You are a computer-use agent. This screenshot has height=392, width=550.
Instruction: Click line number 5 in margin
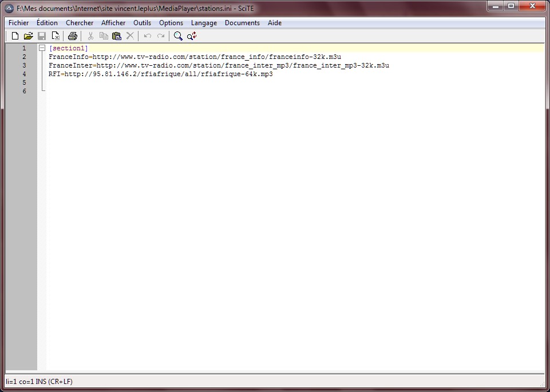pyautogui.click(x=24, y=83)
